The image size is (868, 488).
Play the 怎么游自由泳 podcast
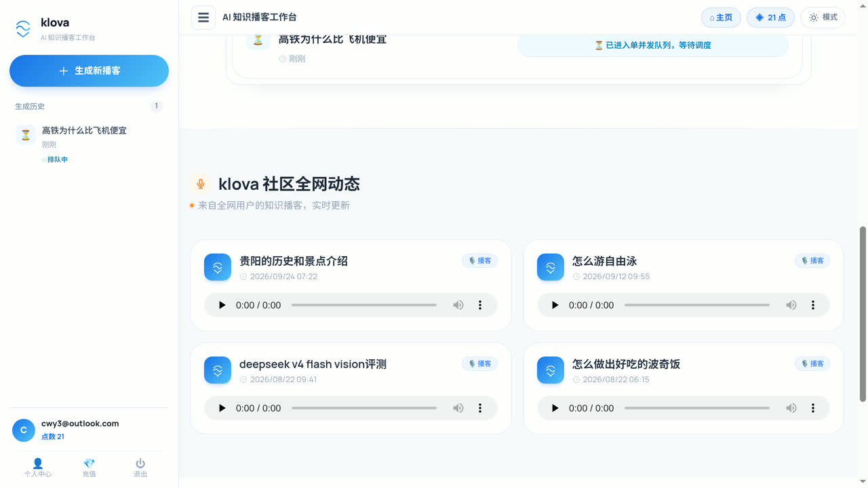(x=555, y=305)
